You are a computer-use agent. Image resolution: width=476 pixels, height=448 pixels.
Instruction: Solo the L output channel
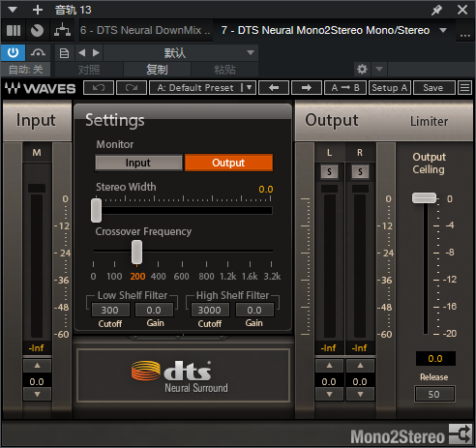329,172
